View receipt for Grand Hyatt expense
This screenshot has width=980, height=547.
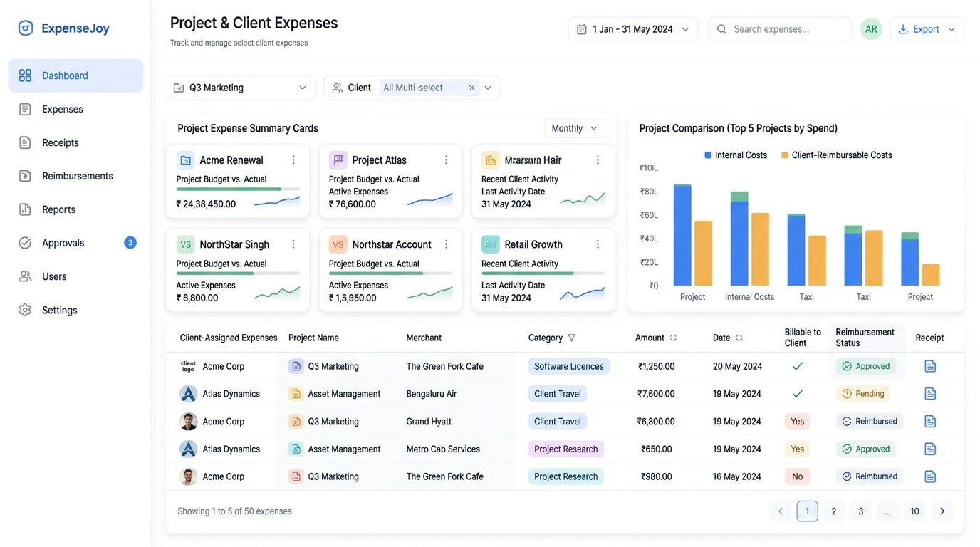pos(930,422)
